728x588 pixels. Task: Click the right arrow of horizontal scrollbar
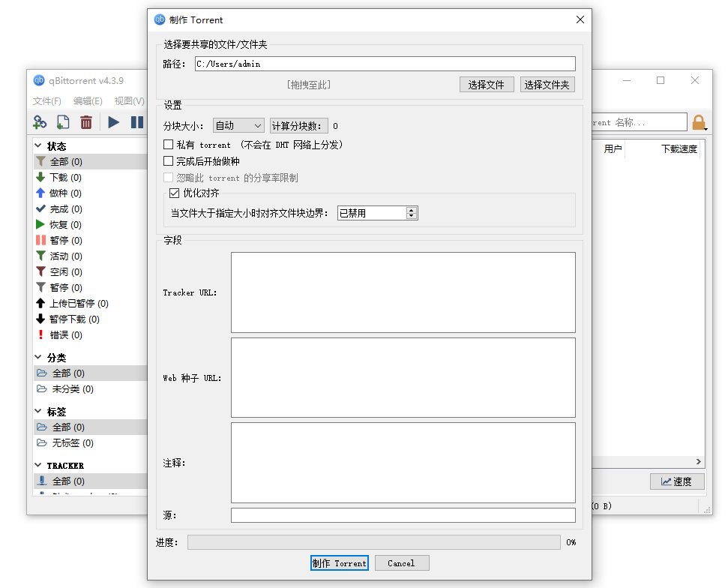[x=699, y=462]
